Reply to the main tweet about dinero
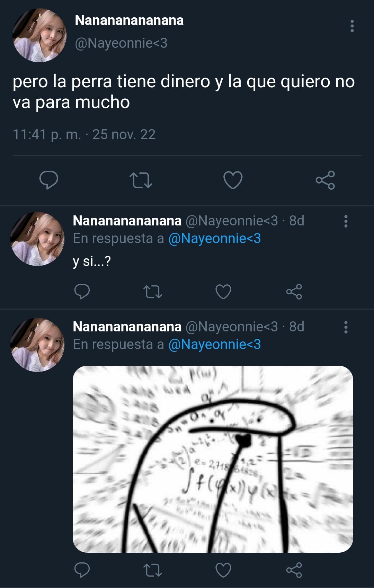 point(48,180)
